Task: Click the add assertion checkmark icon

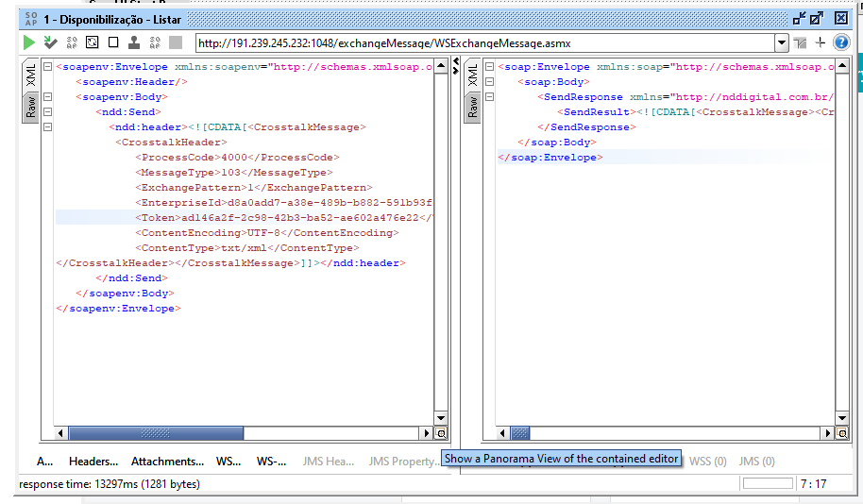Action: (50, 42)
